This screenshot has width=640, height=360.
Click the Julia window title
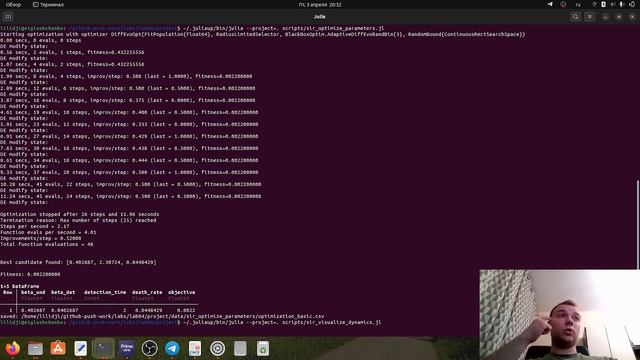tap(320, 17)
